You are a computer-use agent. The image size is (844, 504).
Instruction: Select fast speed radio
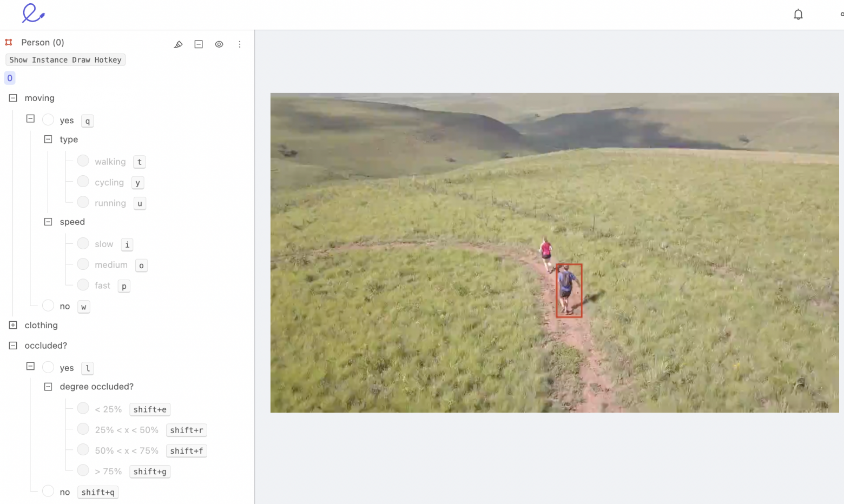pos(83,284)
